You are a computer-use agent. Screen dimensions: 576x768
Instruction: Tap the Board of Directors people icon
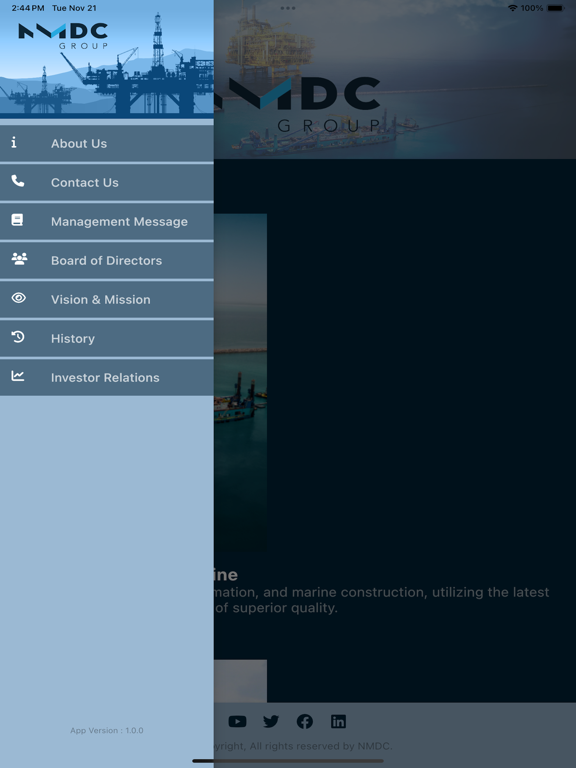[19, 259]
